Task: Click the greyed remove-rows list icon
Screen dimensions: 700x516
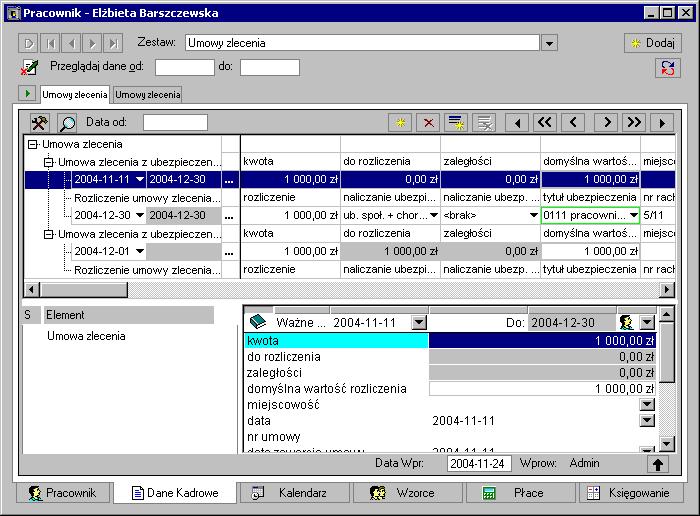Action: pyautogui.click(x=484, y=122)
